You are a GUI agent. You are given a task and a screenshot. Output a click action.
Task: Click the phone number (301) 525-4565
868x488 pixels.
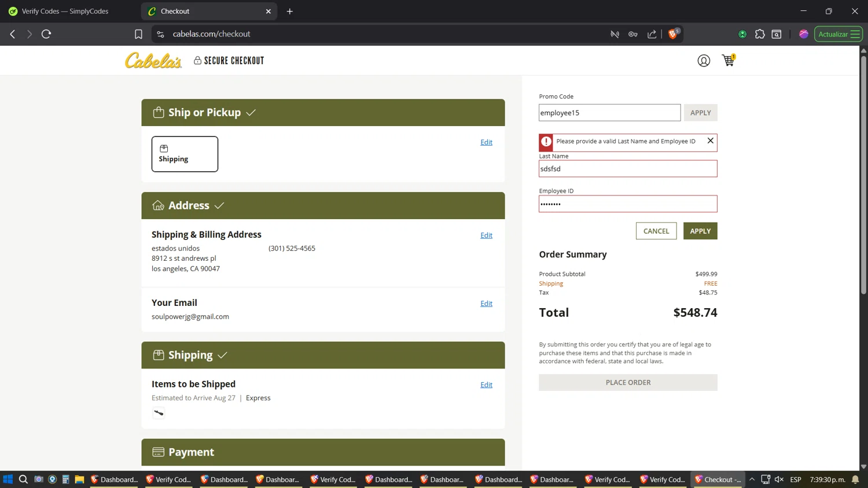(292, 248)
